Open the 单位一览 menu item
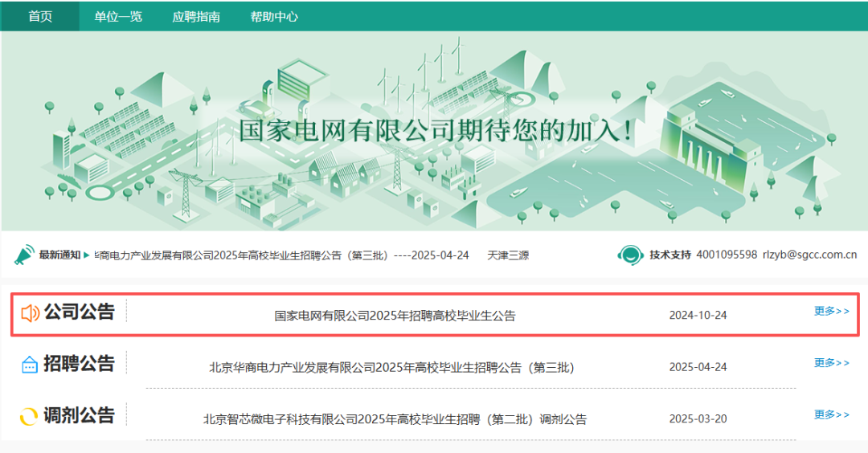The height and width of the screenshot is (453, 868). click(x=118, y=16)
